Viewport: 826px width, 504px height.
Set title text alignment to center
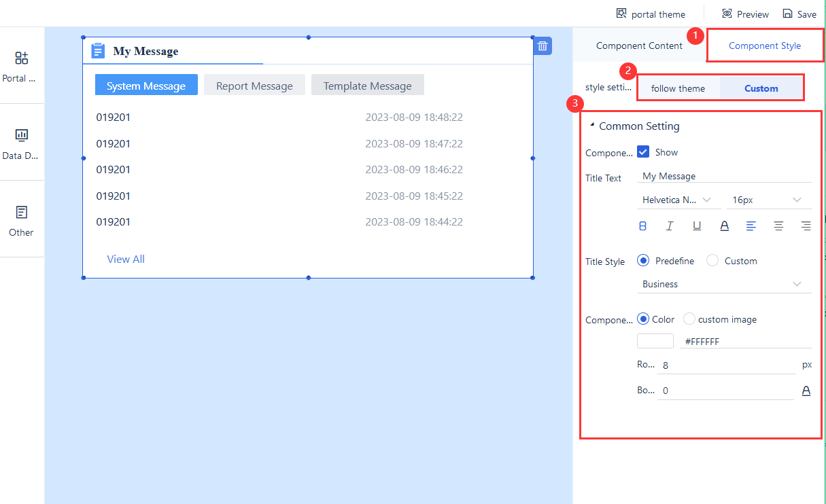coord(778,226)
